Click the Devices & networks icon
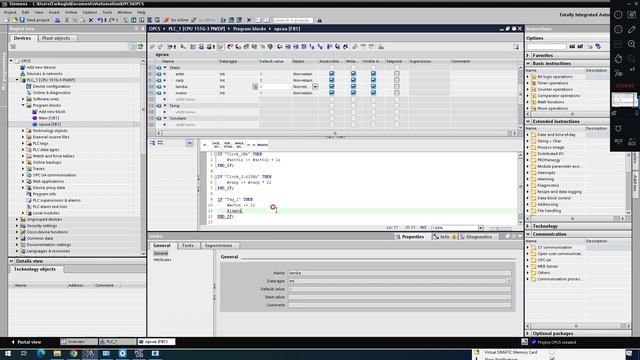The height and width of the screenshot is (360, 640). click(23, 74)
